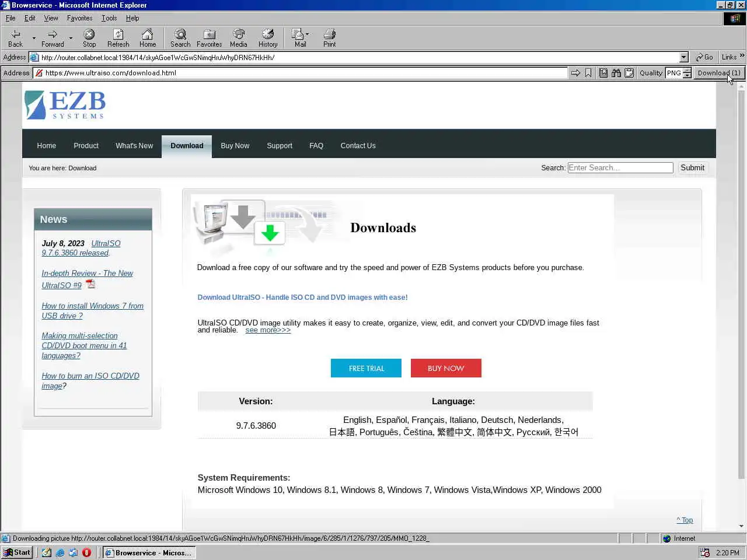Click the vertical scrollbar down arrow
The height and width of the screenshot is (560, 747).
click(x=741, y=526)
